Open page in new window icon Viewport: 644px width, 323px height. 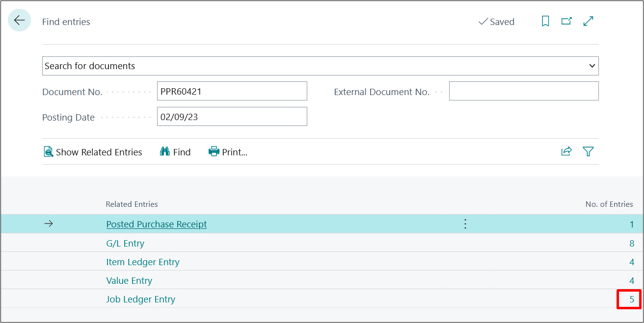pyautogui.click(x=566, y=21)
